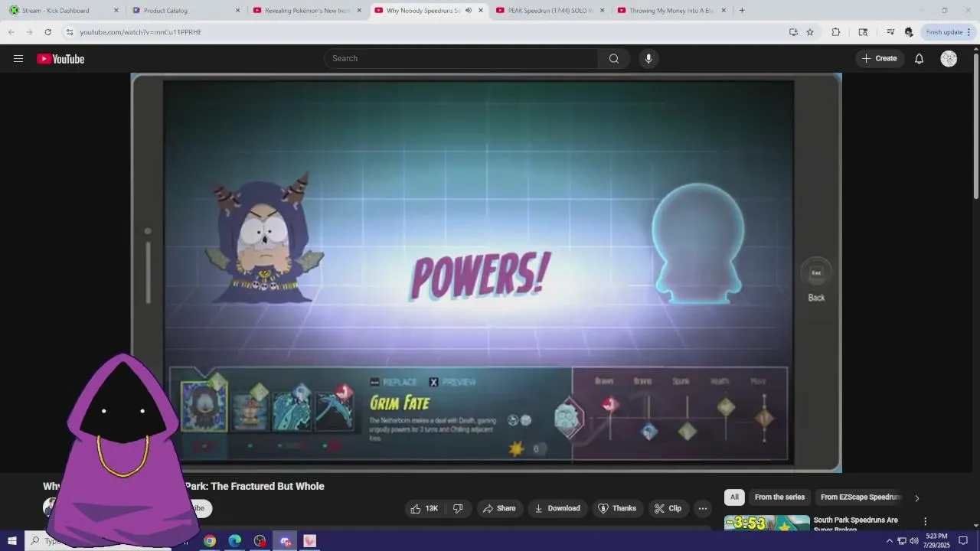Close the Stream - Kick Dashboard tab
Viewport: 980px width, 551px height.
116,11
